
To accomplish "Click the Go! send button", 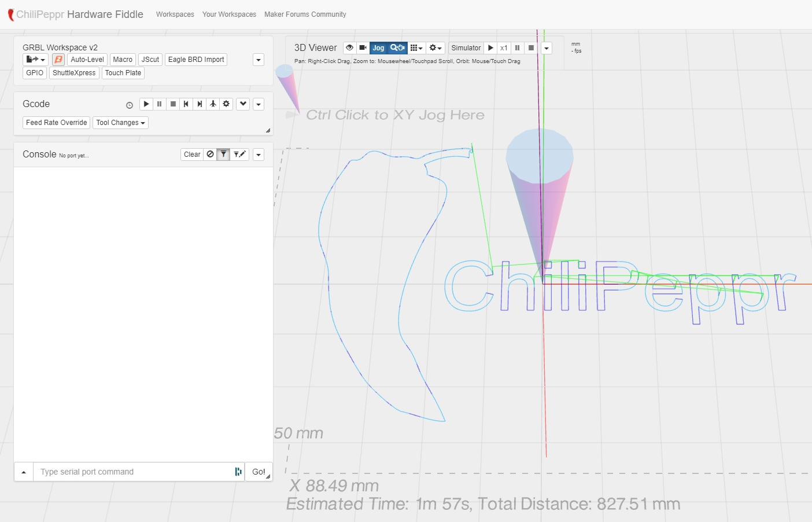I will coord(259,472).
